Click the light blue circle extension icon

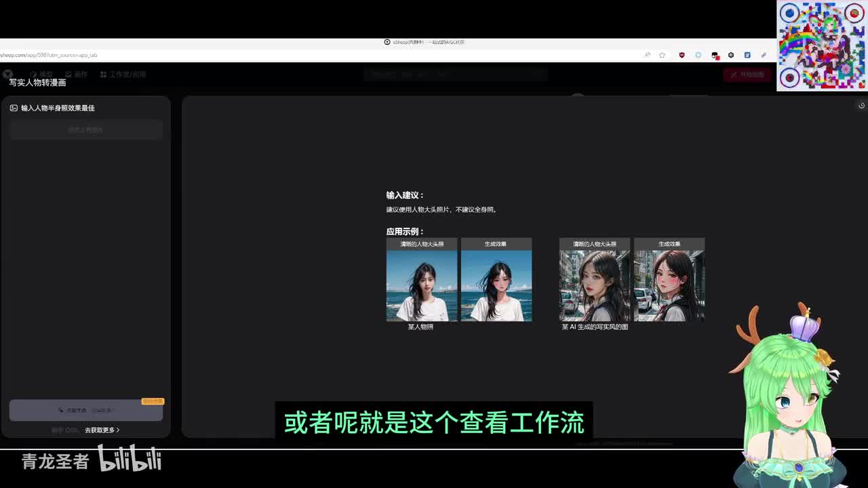pos(698,55)
